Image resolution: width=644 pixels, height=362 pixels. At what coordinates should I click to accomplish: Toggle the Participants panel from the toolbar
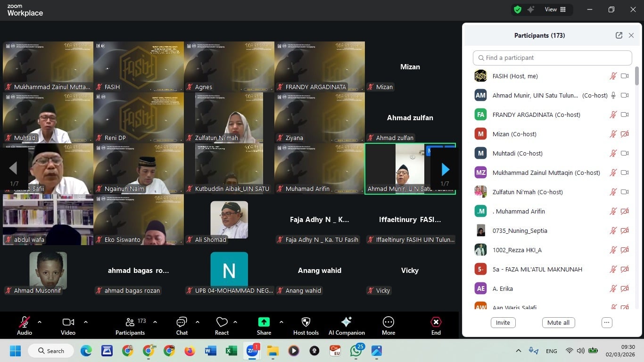click(130, 326)
